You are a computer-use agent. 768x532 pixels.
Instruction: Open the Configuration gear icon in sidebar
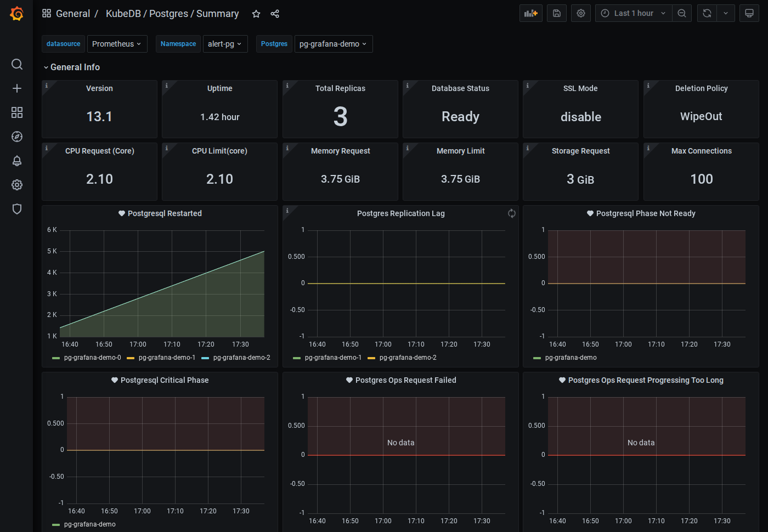pyautogui.click(x=17, y=185)
